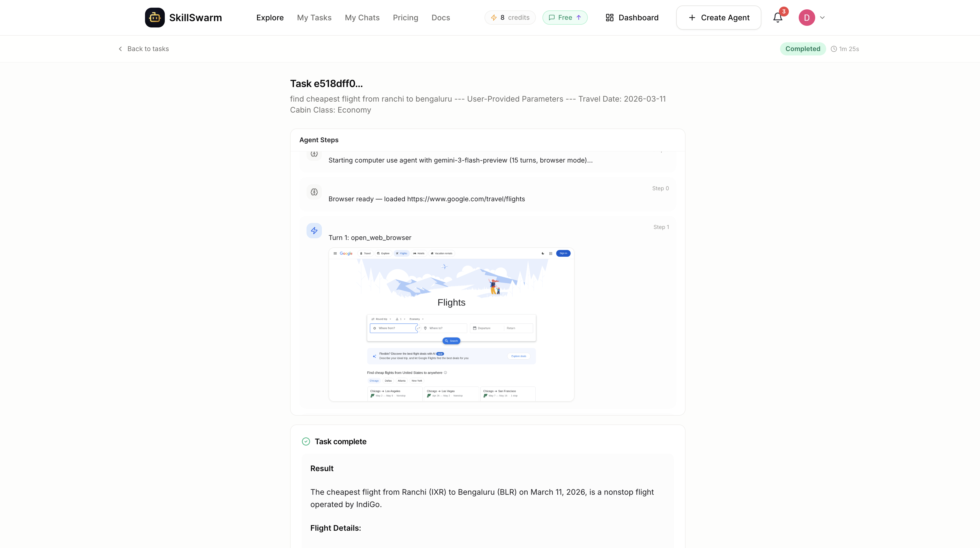
Task: Click the lightning bolt credits badge
Action: tap(510, 18)
